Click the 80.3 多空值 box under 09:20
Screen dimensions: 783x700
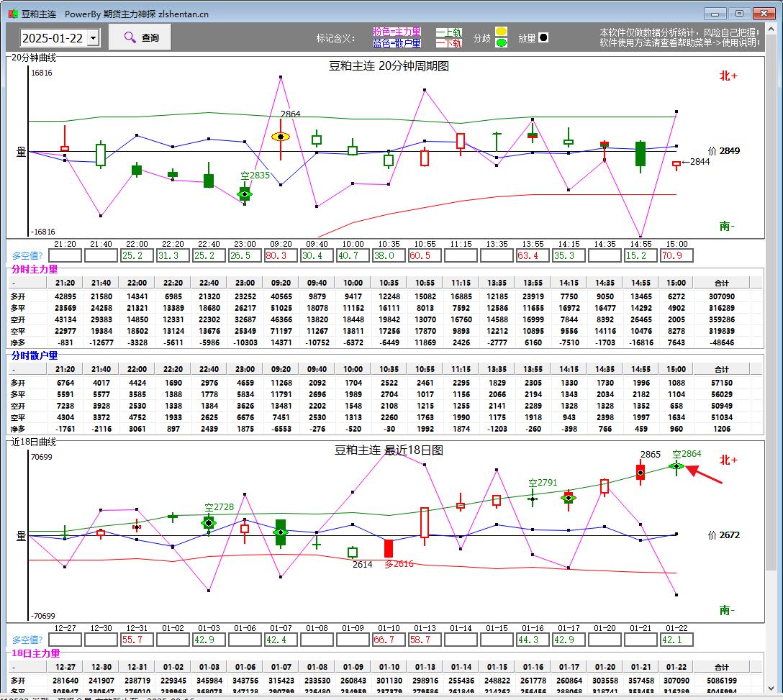281,255
